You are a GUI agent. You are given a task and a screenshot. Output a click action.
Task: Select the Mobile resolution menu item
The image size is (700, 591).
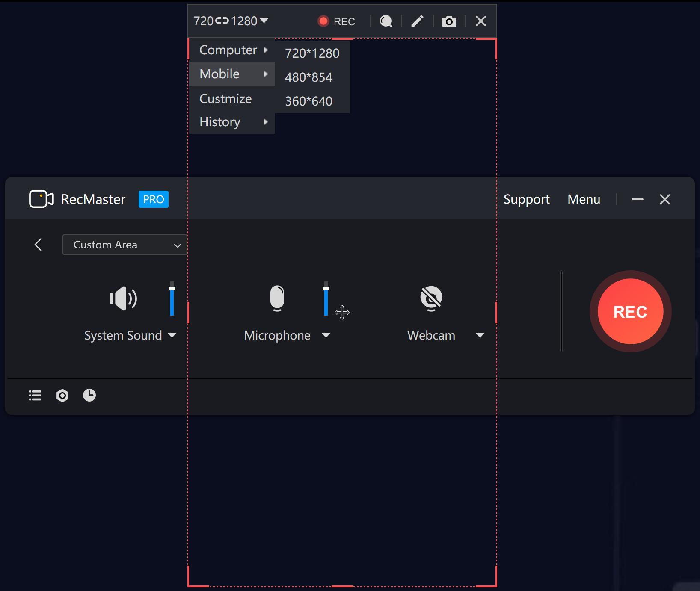click(x=231, y=74)
